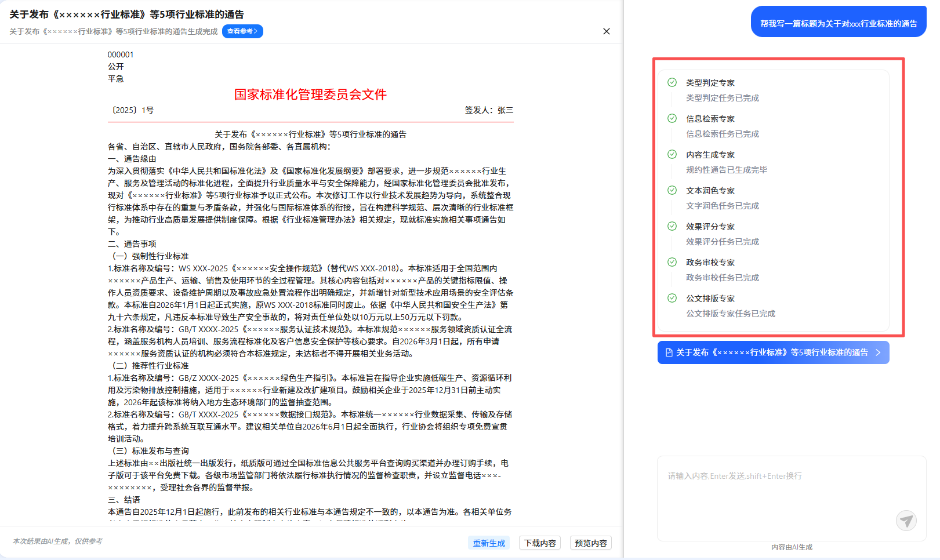940x560 pixels.
Task: Click the 内容生成专家 green check icon
Action: pyautogui.click(x=672, y=154)
